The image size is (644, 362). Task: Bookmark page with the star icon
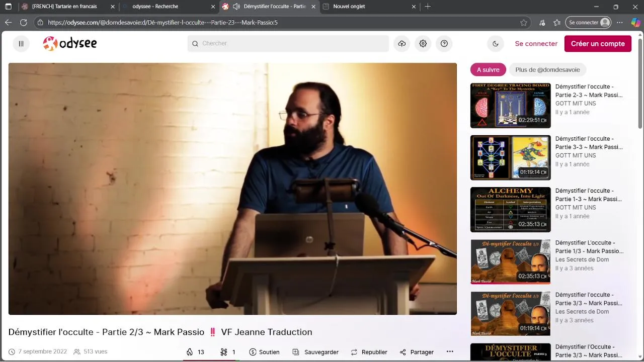point(524,23)
